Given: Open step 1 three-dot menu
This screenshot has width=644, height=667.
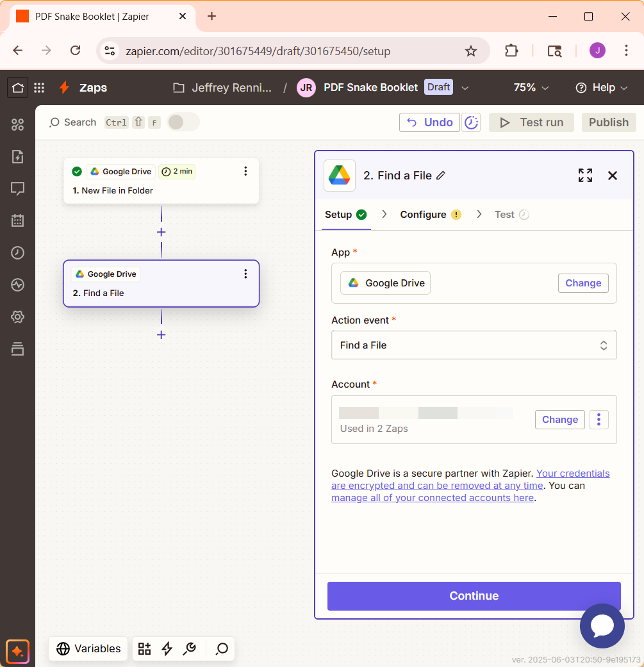Looking at the screenshot, I should pos(245,171).
